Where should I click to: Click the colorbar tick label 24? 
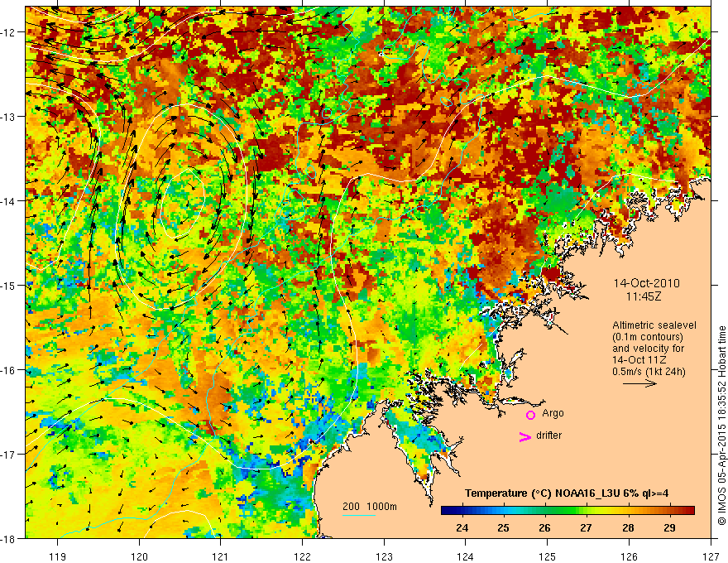coord(462,527)
